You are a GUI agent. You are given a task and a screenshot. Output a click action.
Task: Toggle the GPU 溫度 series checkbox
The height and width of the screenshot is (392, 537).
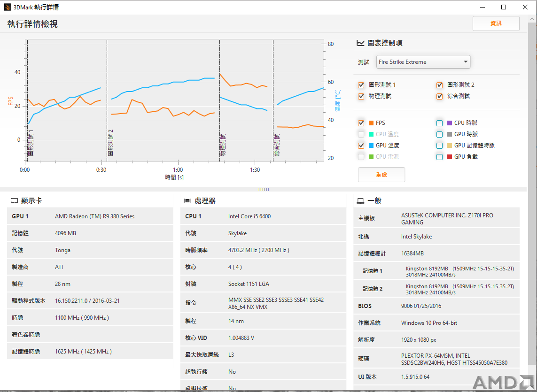click(x=361, y=146)
